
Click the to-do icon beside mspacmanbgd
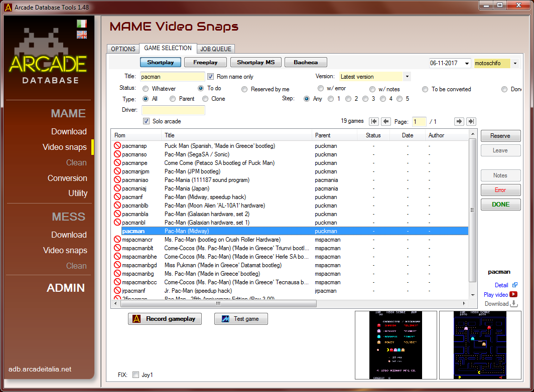(117, 265)
